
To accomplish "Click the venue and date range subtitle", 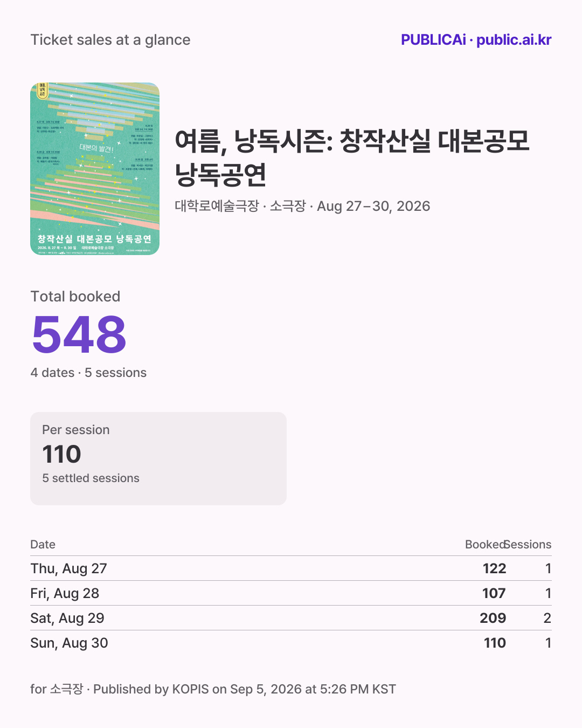I will tap(302, 206).
